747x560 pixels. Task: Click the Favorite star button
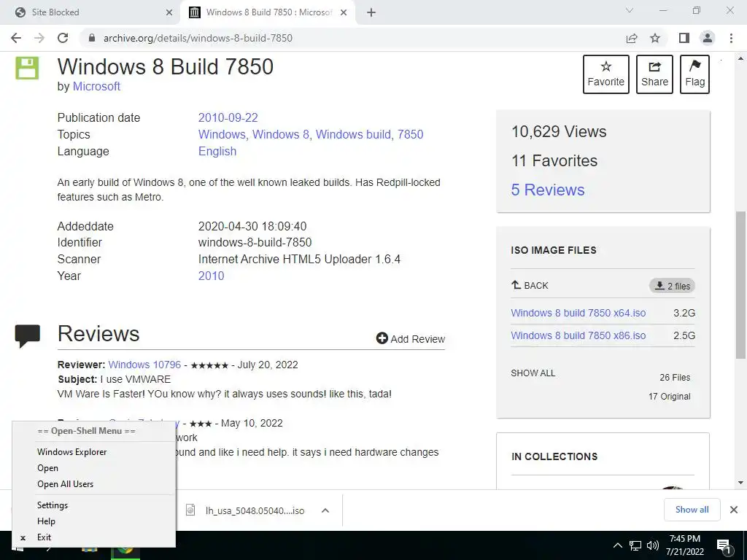[605, 74]
